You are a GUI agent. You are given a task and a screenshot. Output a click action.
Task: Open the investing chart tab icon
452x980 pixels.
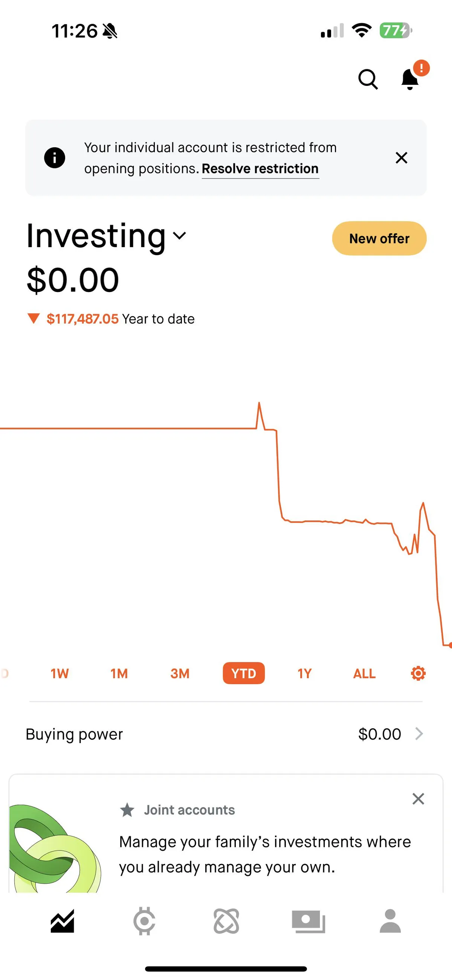point(63,921)
